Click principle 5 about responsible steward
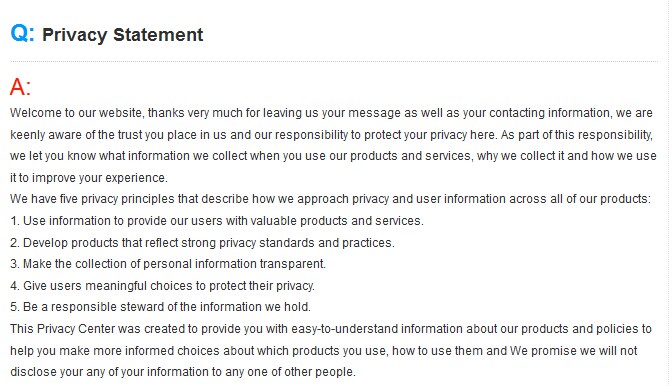 [x=160, y=307]
